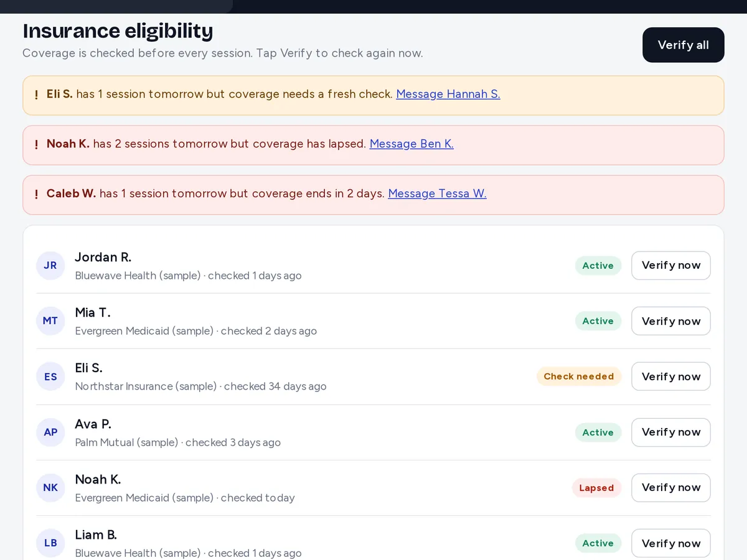The width and height of the screenshot is (747, 560).
Task: Click Active badge for Jordan R.
Action: [x=598, y=266]
